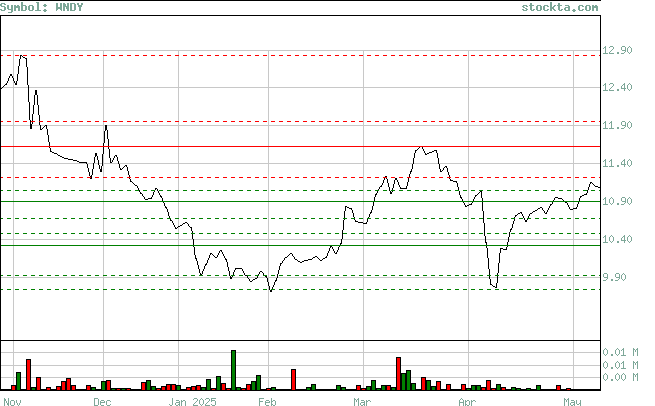Click the tall red volume bar in mid-March

point(399,373)
